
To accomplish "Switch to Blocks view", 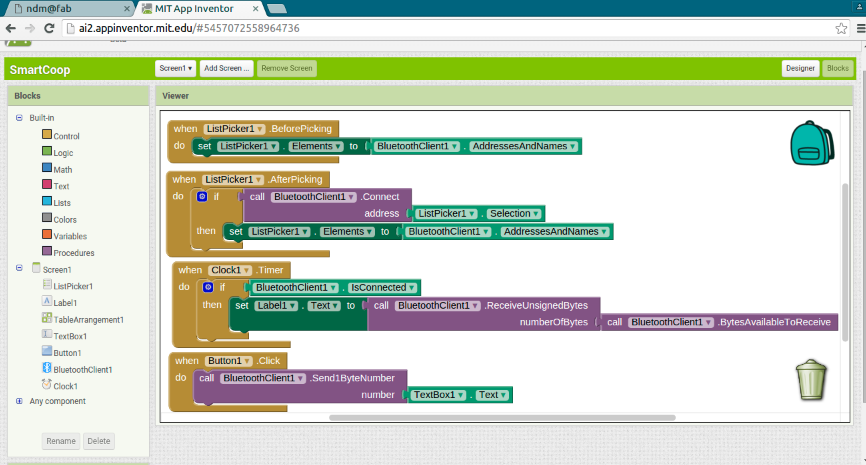I will point(837,68).
